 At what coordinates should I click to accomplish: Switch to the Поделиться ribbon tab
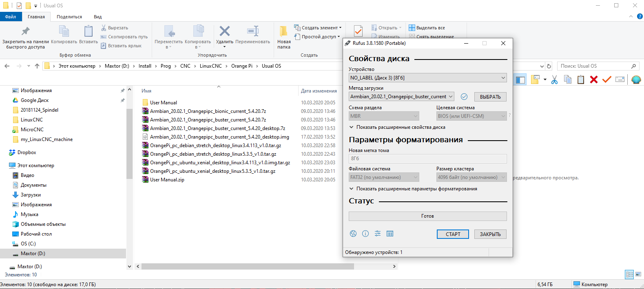click(69, 17)
